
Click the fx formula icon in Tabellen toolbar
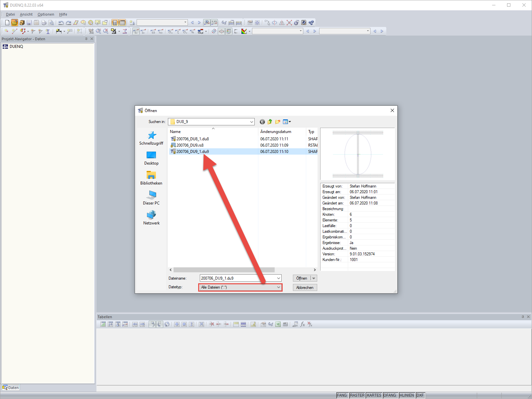click(303, 324)
